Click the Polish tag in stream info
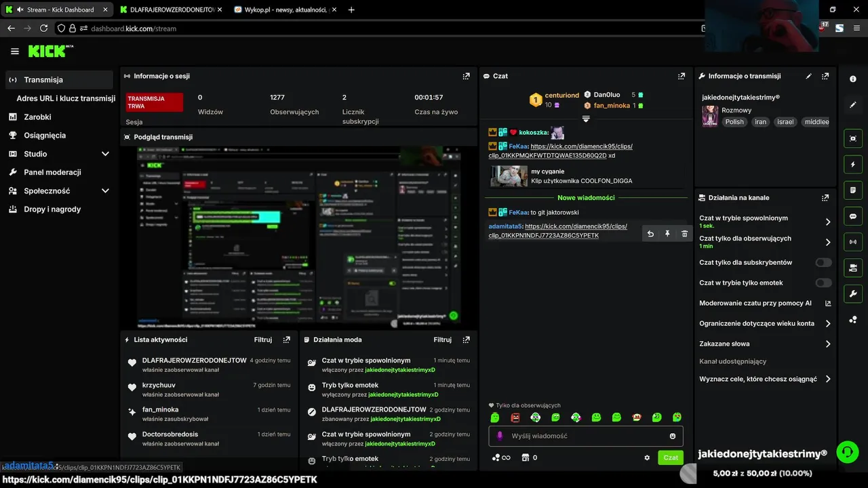The width and height of the screenshot is (868, 488). 734,122
